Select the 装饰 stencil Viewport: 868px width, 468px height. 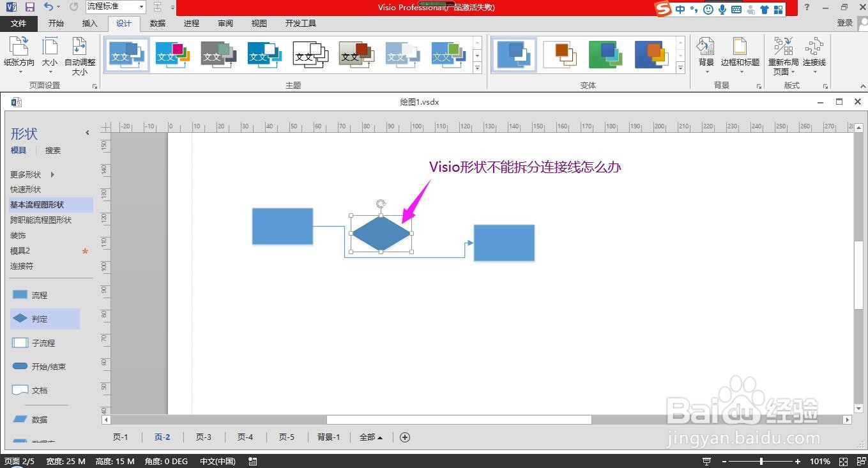[x=18, y=236]
